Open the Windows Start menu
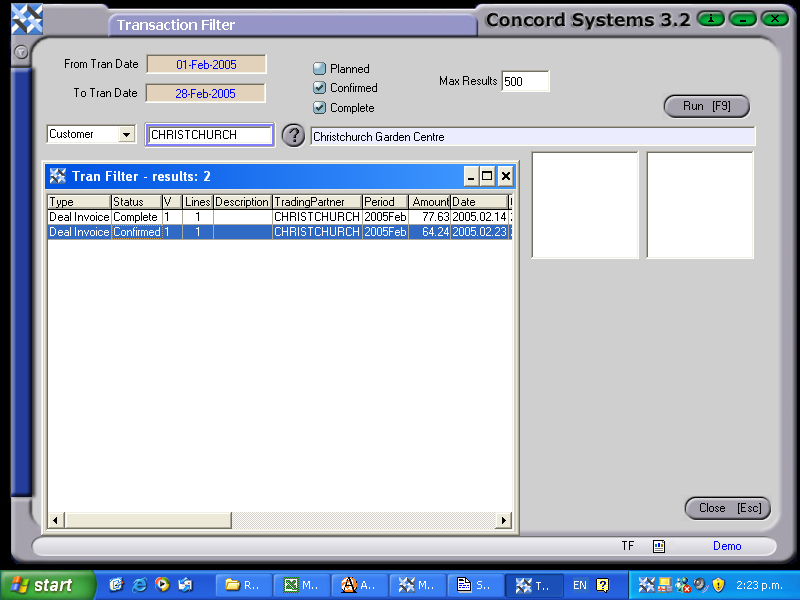Viewport: 800px width, 600px height. 40,584
